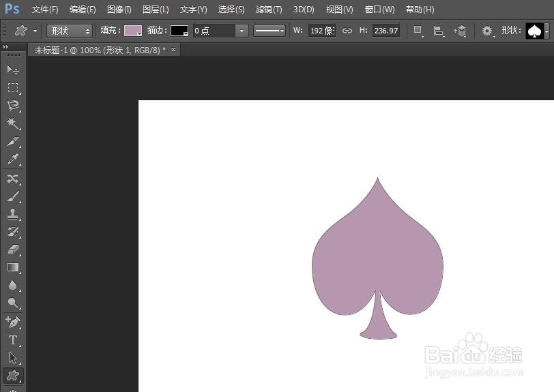
Task: Open tool preset picker dropdown arrow
Action: 35,31
